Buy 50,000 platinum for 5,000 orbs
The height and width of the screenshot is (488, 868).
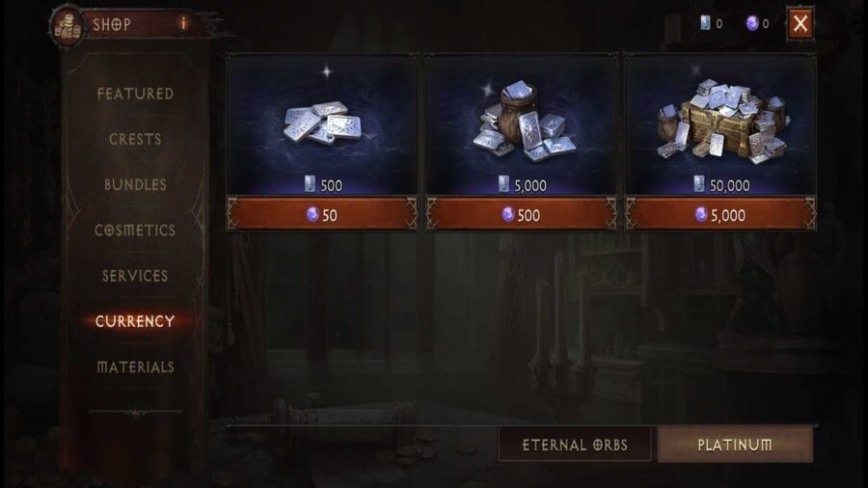pyautogui.click(x=720, y=214)
